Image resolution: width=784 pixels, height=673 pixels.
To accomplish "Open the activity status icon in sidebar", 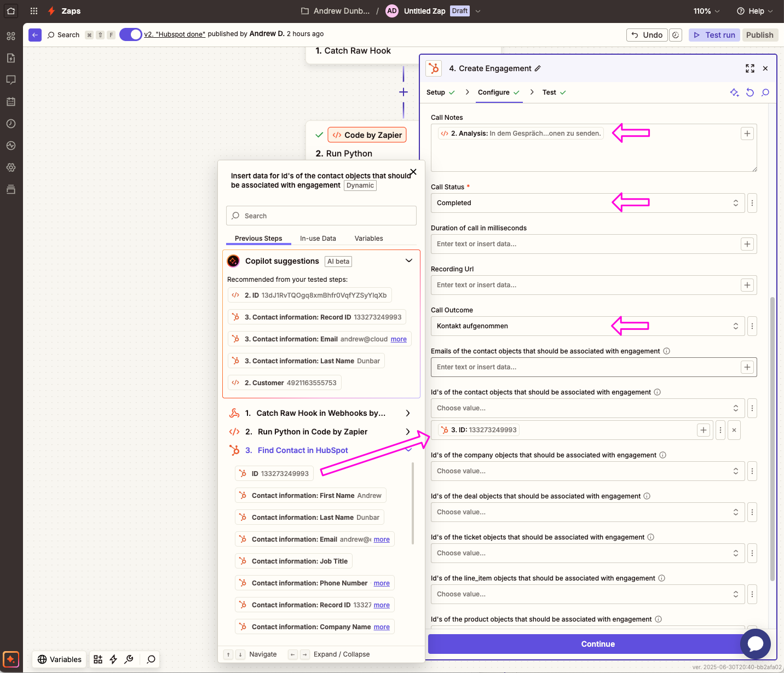I will click(11, 146).
